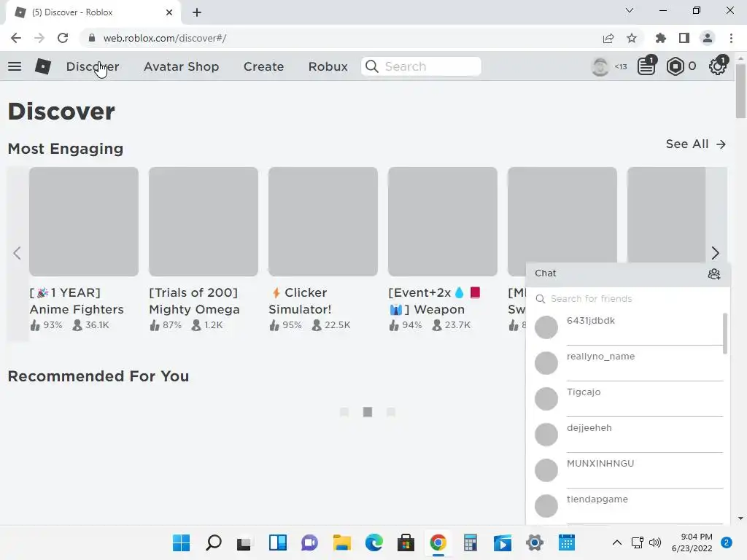Click the chat list scrollbar
Image resolution: width=747 pixels, height=560 pixels.
pyautogui.click(x=725, y=334)
